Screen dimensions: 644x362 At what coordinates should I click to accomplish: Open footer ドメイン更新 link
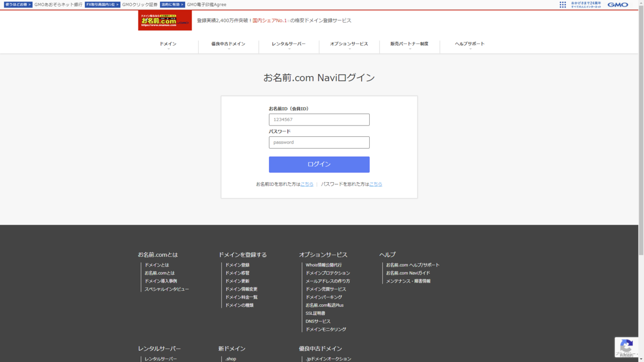237,281
